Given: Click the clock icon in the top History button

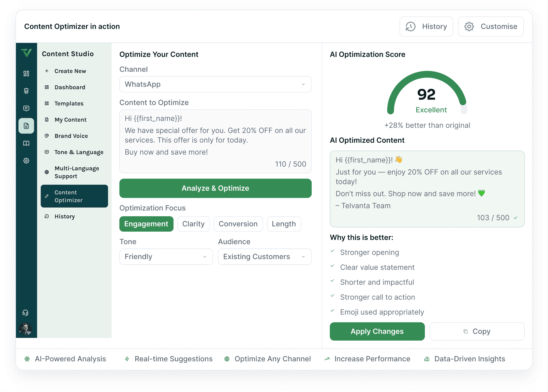Looking at the screenshot, I should (411, 26).
